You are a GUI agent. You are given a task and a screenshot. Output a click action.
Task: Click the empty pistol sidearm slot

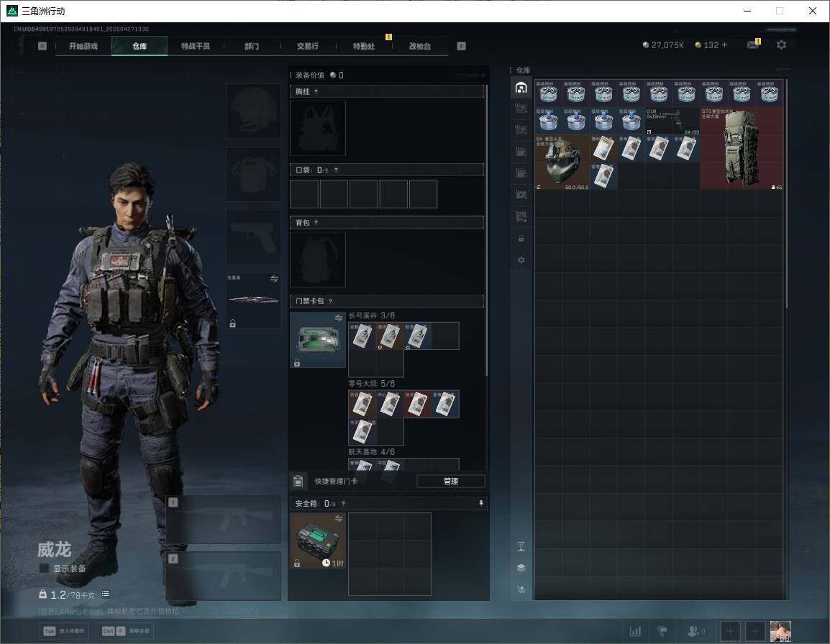pos(254,237)
